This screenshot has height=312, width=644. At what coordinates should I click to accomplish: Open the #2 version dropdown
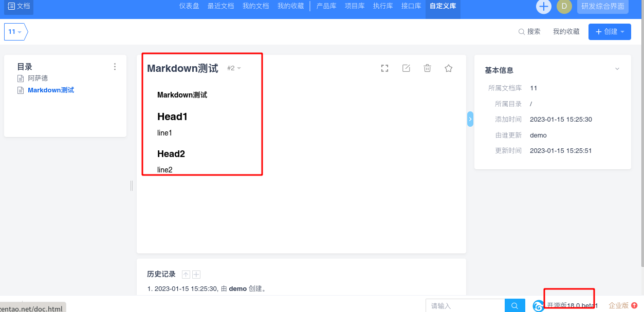pos(234,68)
